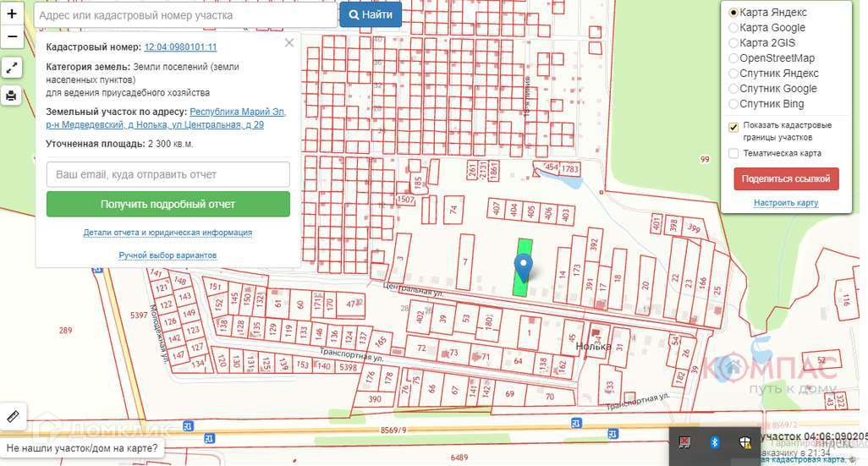Select OpenStreetMap map layer
868x466 pixels.
733,58
